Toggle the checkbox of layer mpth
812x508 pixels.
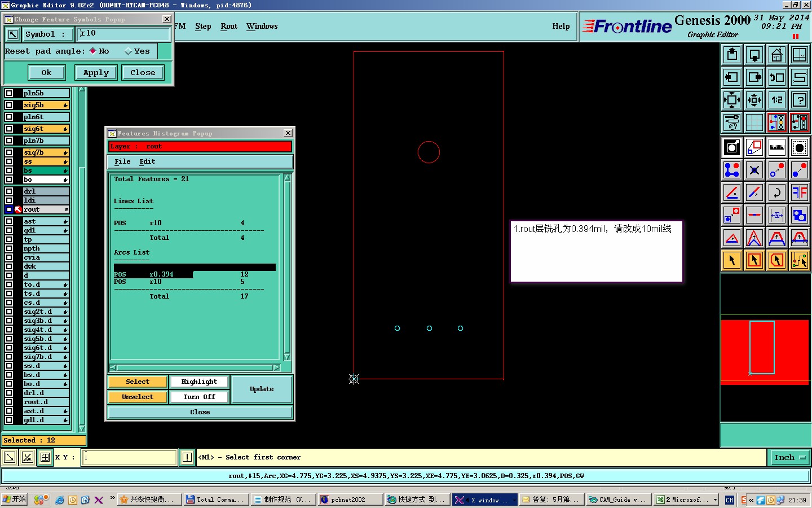click(x=9, y=248)
